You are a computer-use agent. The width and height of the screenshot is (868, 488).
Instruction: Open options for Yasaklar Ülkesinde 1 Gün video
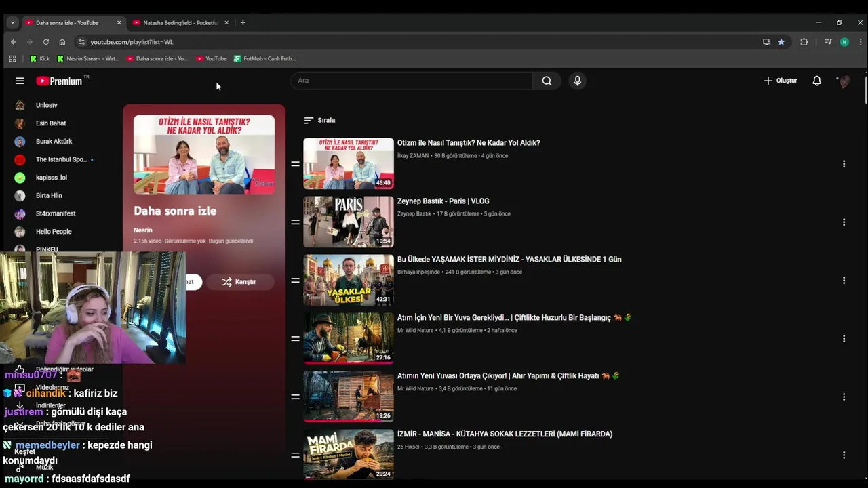pyautogui.click(x=844, y=281)
